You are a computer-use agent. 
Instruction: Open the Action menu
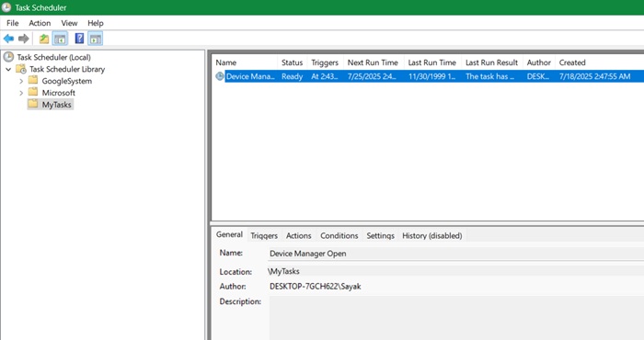(x=40, y=23)
